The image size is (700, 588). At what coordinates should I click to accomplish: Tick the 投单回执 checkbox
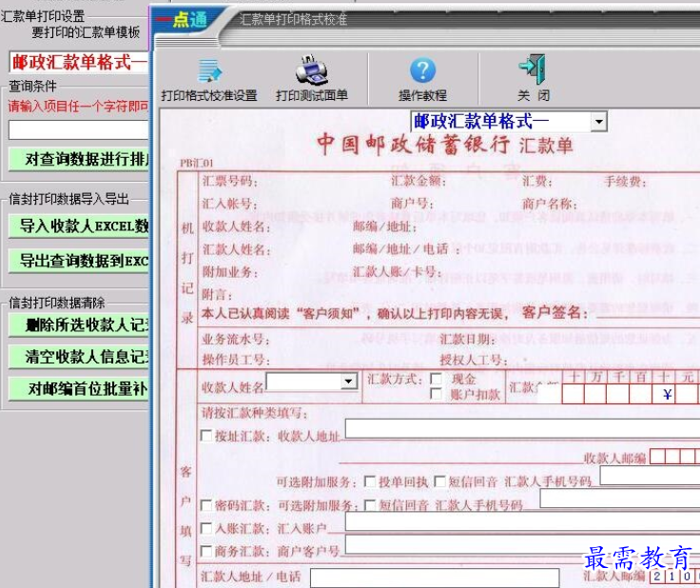[370, 481]
